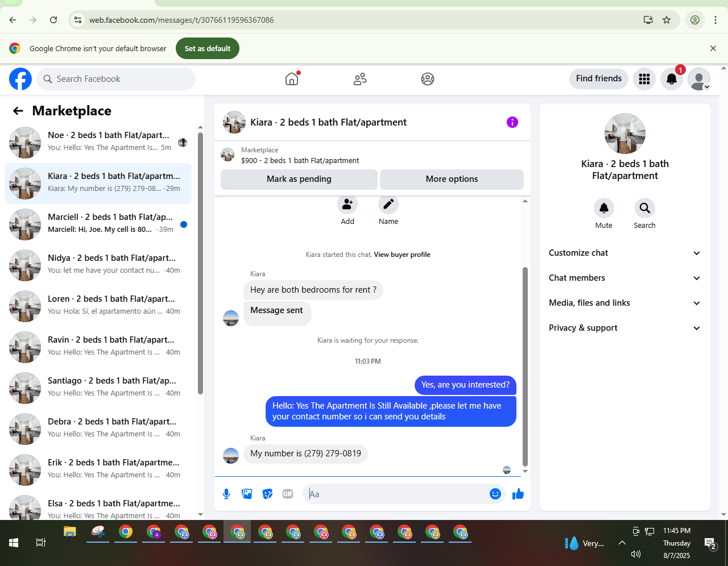Screen dimensions: 728x566
Task: Choose a GIF icon
Action: [288, 494]
